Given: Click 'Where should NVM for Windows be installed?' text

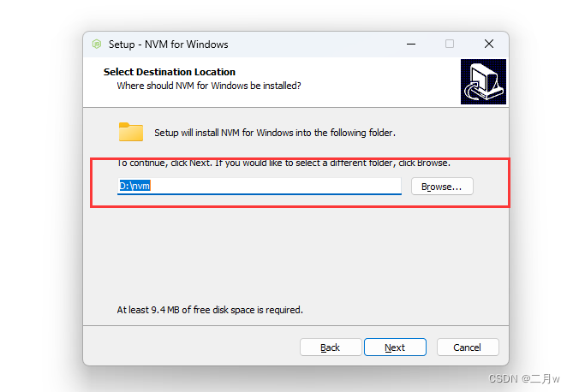Looking at the screenshot, I should tap(209, 86).
